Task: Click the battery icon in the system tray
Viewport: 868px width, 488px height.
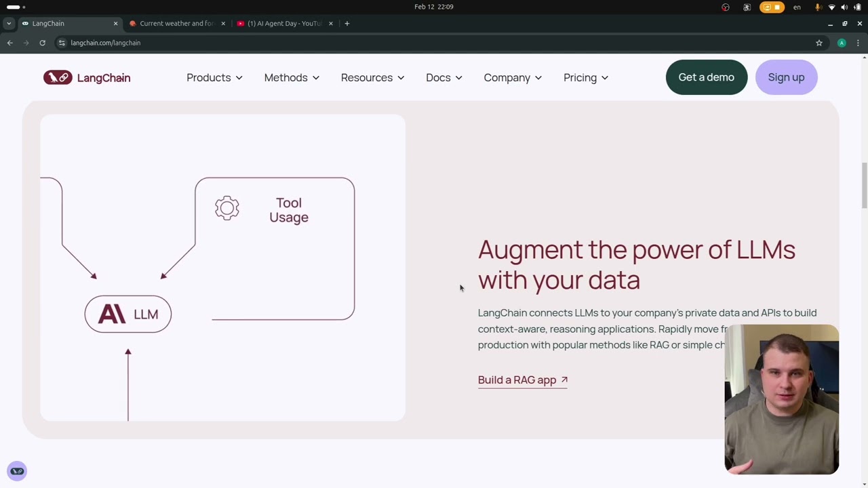Action: click(857, 7)
